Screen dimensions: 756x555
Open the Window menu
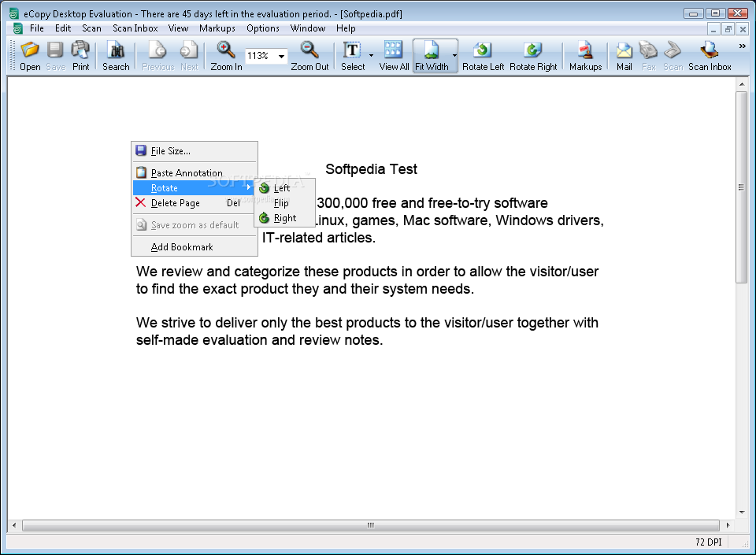coord(308,28)
